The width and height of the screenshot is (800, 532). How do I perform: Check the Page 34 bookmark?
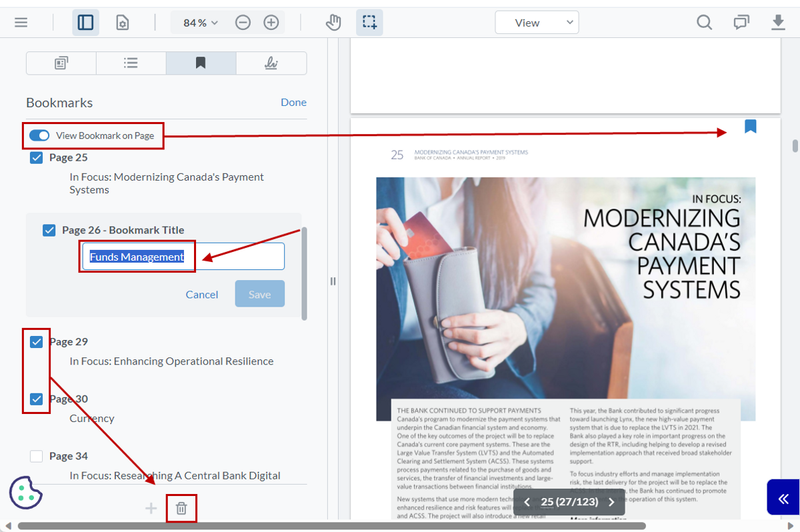36,455
